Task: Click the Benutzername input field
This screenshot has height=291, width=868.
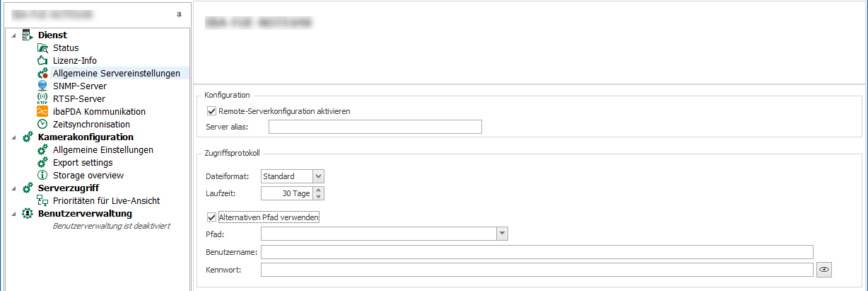Action: click(x=537, y=251)
